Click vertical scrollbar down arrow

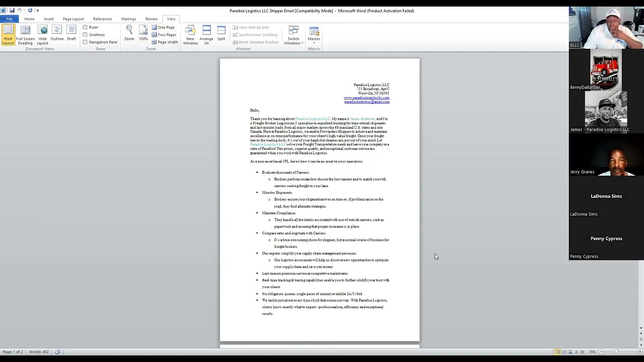640,328
